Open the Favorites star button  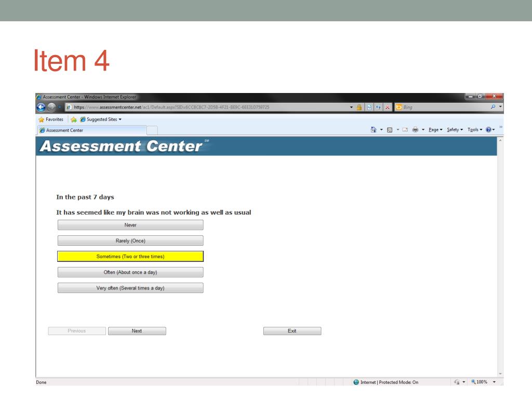coord(51,119)
